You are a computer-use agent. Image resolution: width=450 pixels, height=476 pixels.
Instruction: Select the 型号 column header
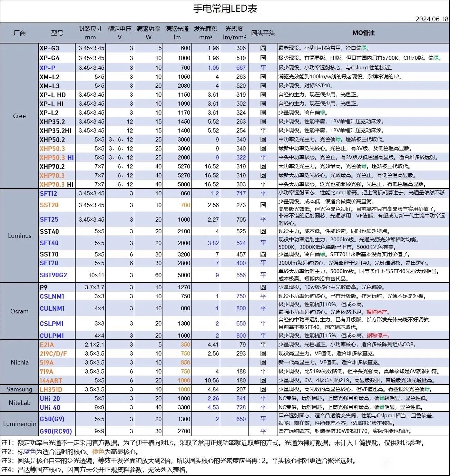pos(57,33)
